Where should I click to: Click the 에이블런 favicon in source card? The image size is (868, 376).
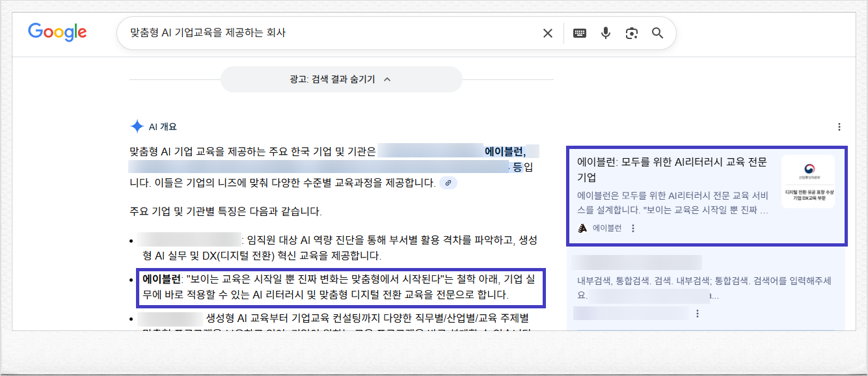pyautogui.click(x=582, y=228)
